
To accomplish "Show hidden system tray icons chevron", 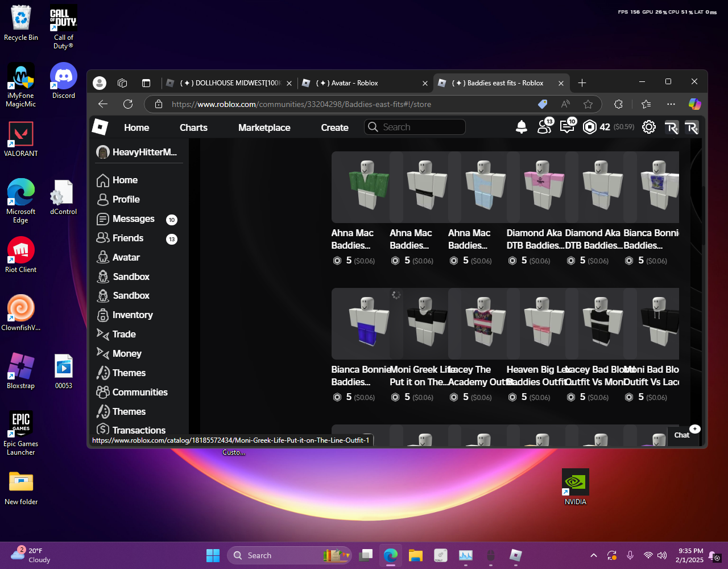I will coord(594,555).
